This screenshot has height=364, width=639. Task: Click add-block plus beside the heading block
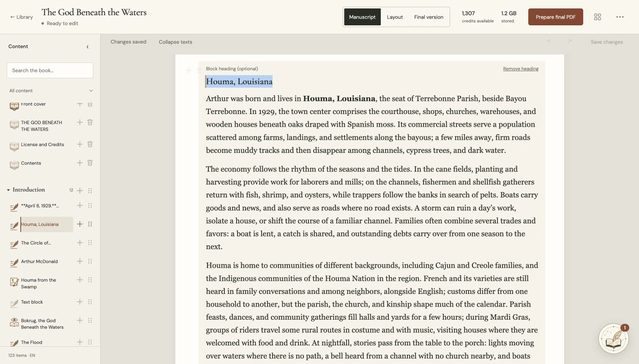tap(189, 71)
